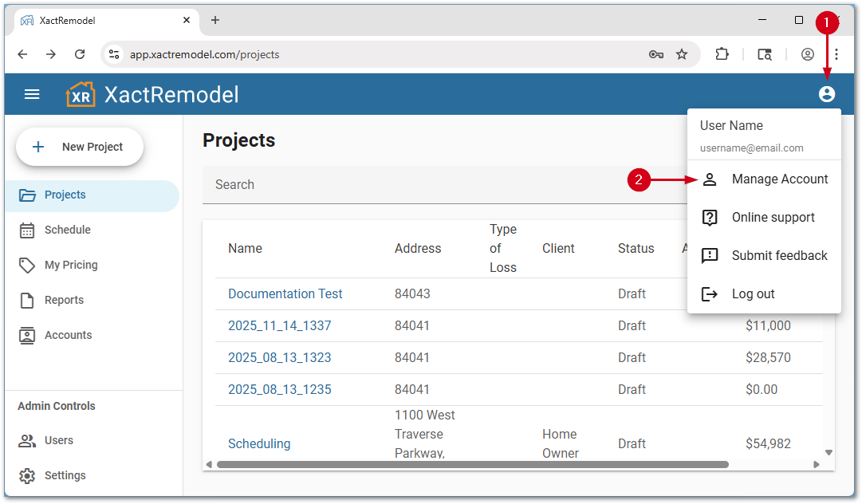Open the Documentation Test project

[285, 293]
